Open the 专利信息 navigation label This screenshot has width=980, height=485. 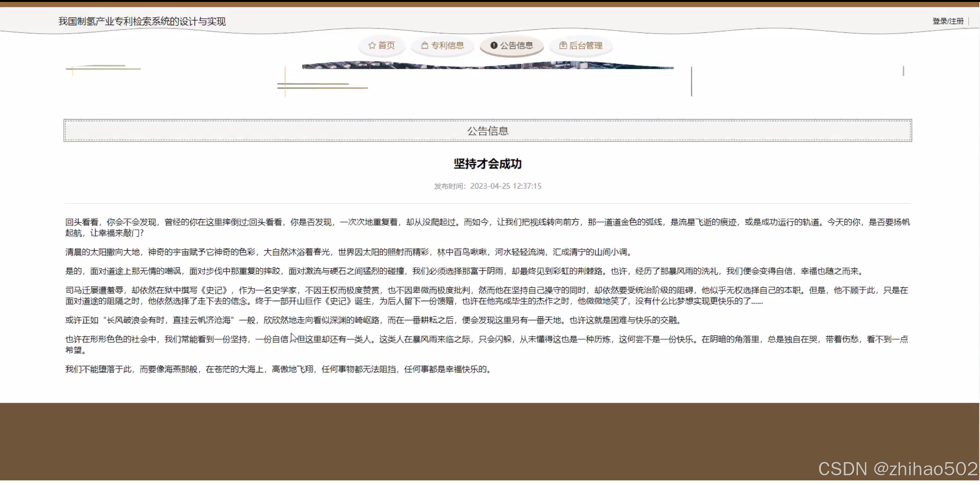(448, 46)
